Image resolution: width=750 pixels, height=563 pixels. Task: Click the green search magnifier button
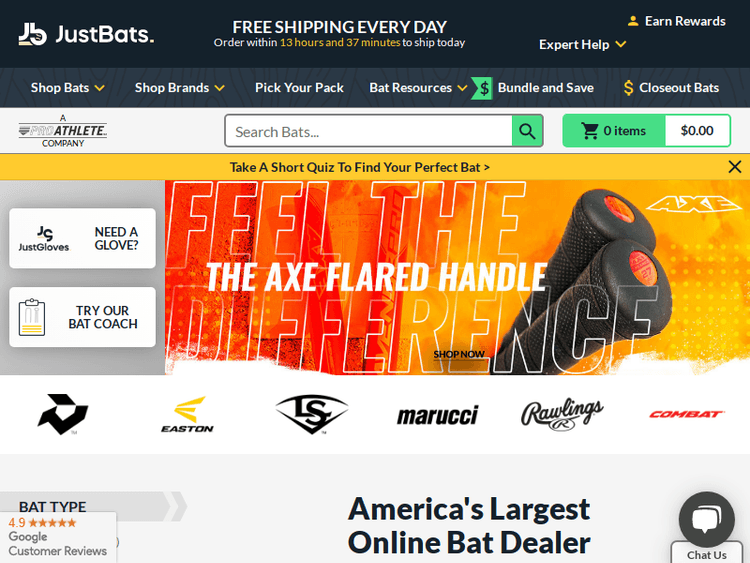[x=527, y=131]
